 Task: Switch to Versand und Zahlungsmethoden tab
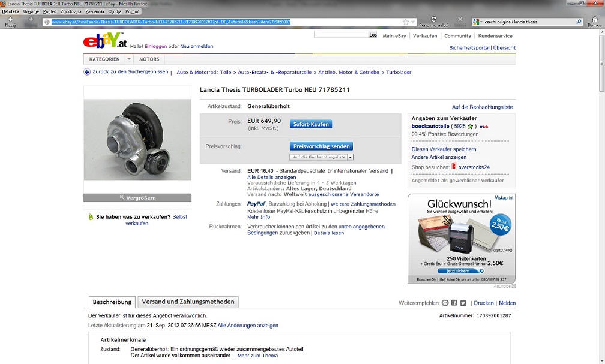pos(188,302)
